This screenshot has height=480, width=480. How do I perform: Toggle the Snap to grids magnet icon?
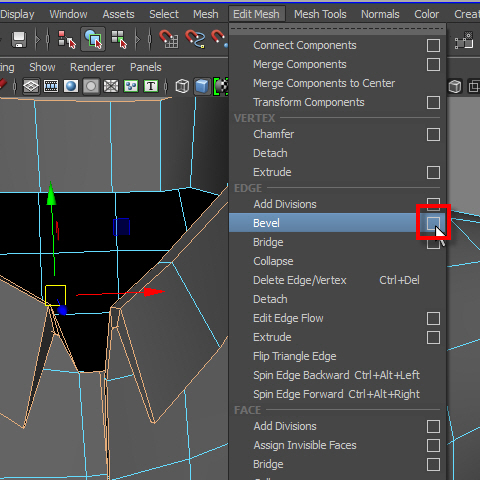[x=169, y=39]
